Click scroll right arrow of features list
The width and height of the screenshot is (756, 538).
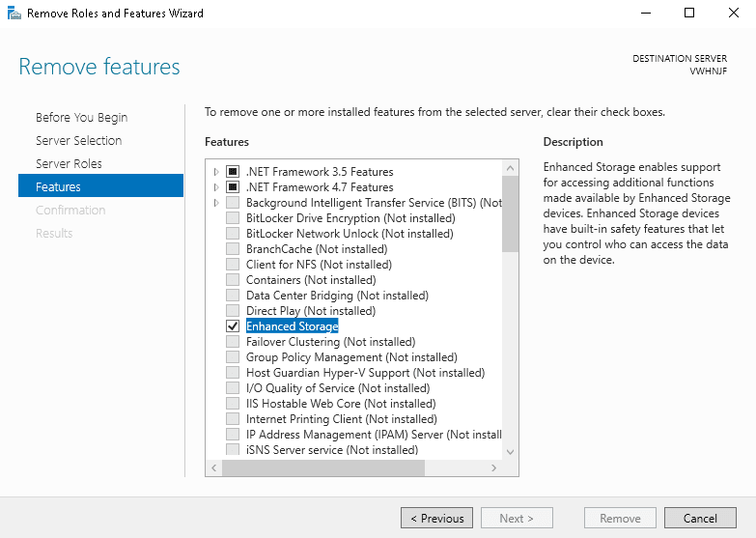[x=493, y=467]
